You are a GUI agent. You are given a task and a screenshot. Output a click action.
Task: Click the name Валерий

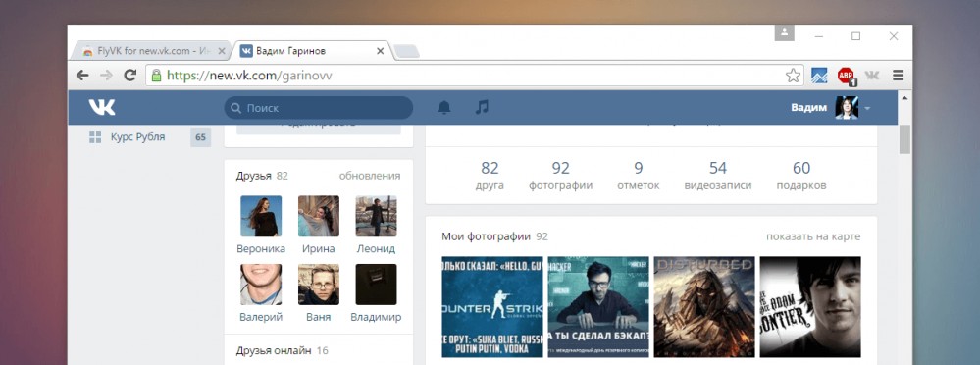(261, 317)
